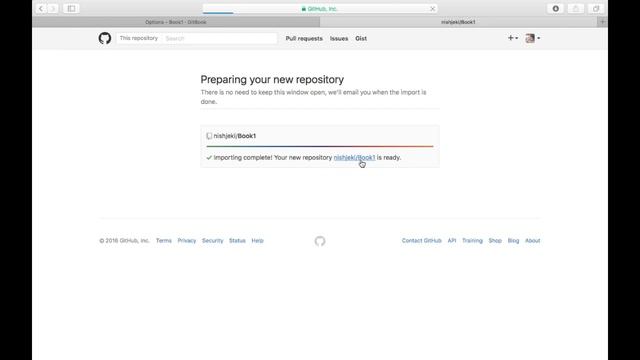
Task: Open Blog footer link
Action: pyautogui.click(x=513, y=241)
